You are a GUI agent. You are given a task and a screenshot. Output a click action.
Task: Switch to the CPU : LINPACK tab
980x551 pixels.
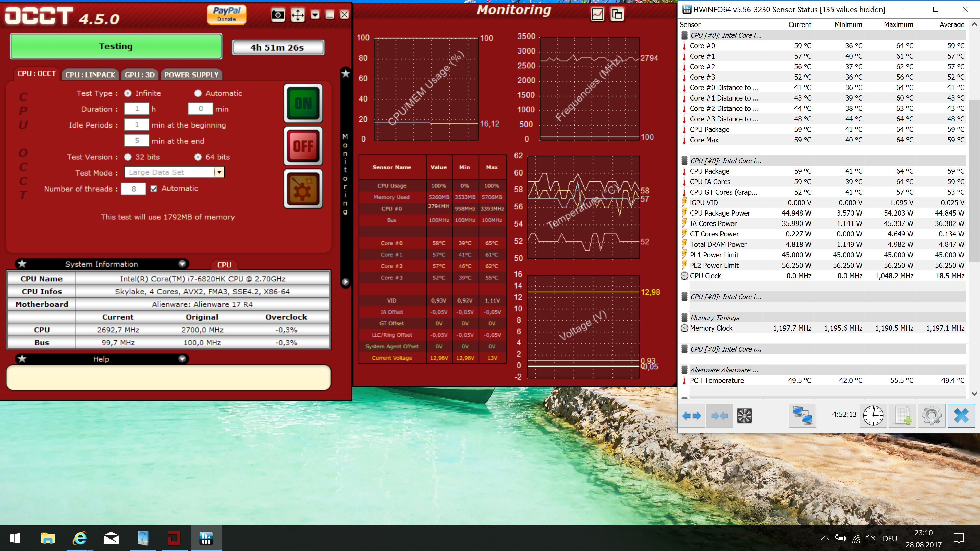(x=90, y=74)
